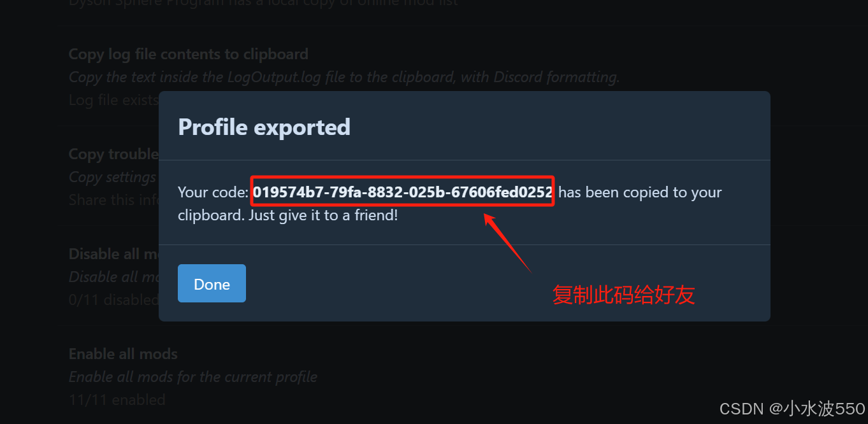Click the partially hidden Copy trouble setting
The width and height of the screenshot is (868, 424).
pos(113,154)
